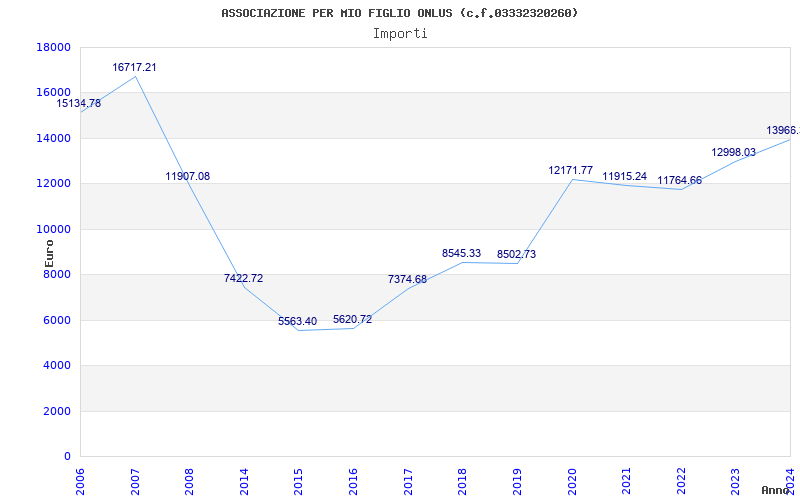This screenshot has width=800, height=500.
Task: Click y-axis tick 2000
Action: [57, 411]
